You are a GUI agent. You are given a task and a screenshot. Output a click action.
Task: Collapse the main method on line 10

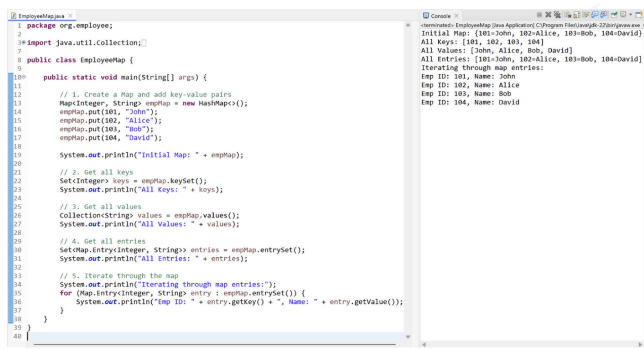(x=24, y=78)
